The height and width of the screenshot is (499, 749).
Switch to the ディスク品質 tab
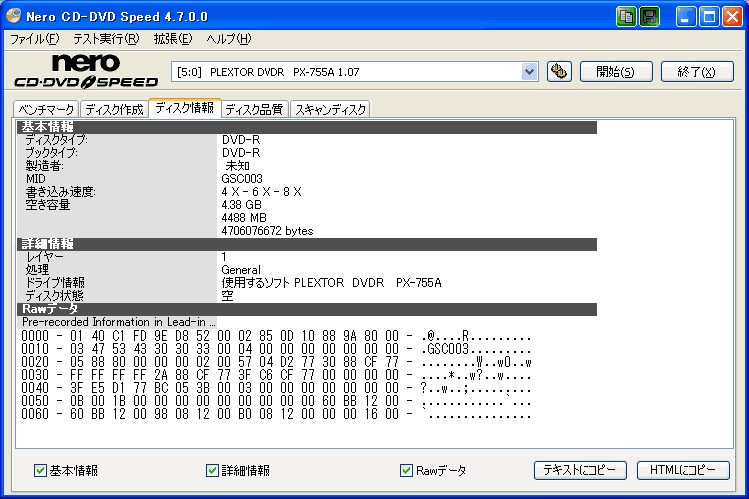coord(255,110)
